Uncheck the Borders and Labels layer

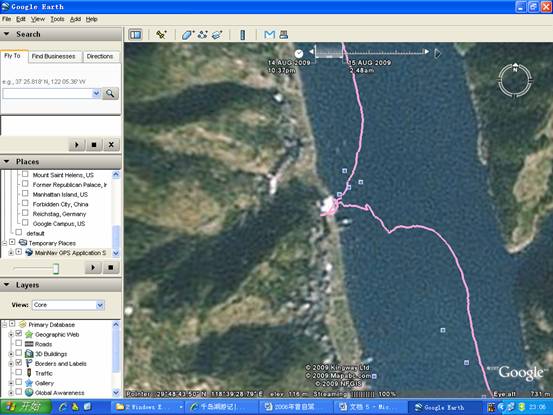tap(19, 363)
